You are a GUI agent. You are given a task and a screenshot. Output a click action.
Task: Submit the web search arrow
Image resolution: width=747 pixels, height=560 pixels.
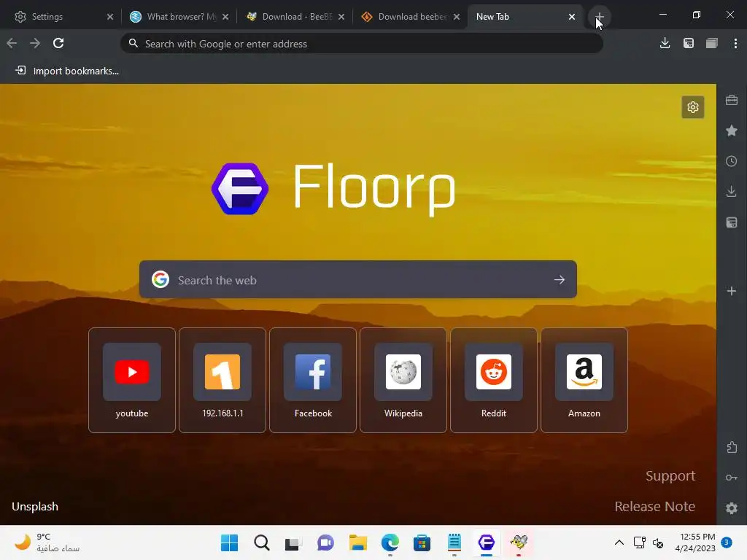[x=560, y=279]
